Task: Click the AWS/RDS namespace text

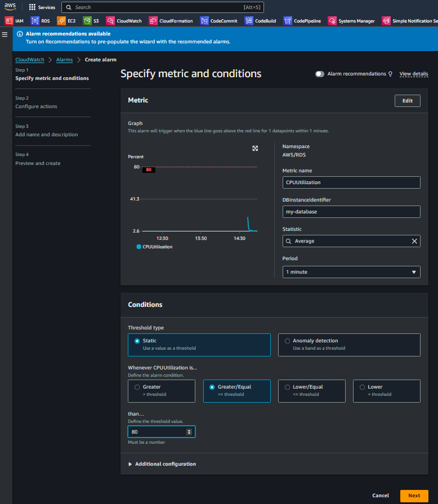Action: pos(294,155)
